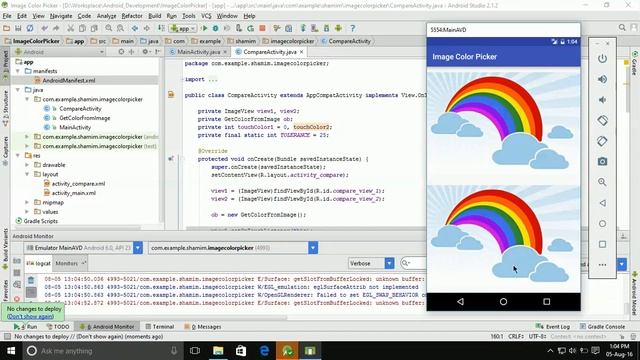Expand the drawable folder
640x360 pixels.
(x=27, y=165)
